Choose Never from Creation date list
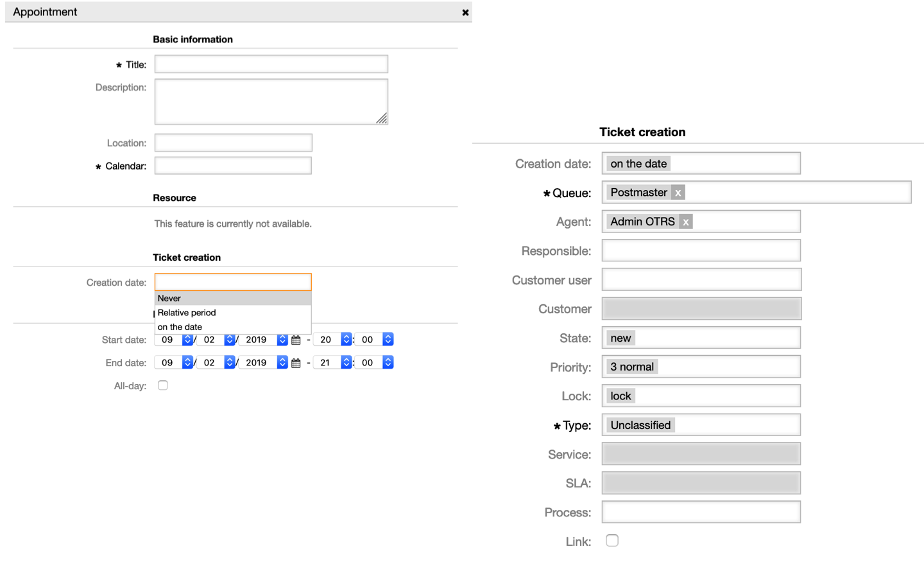Image resolution: width=924 pixels, height=578 pixels. [x=232, y=299]
